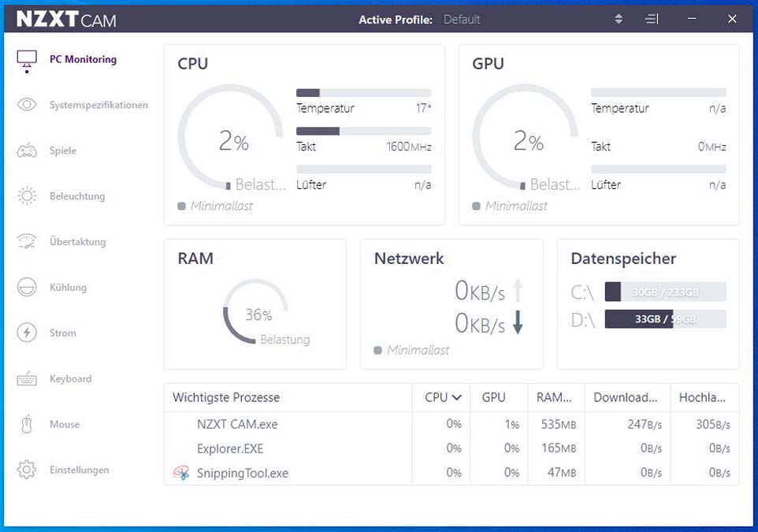
Task: Click the CPU Takt bar
Action: point(363,131)
